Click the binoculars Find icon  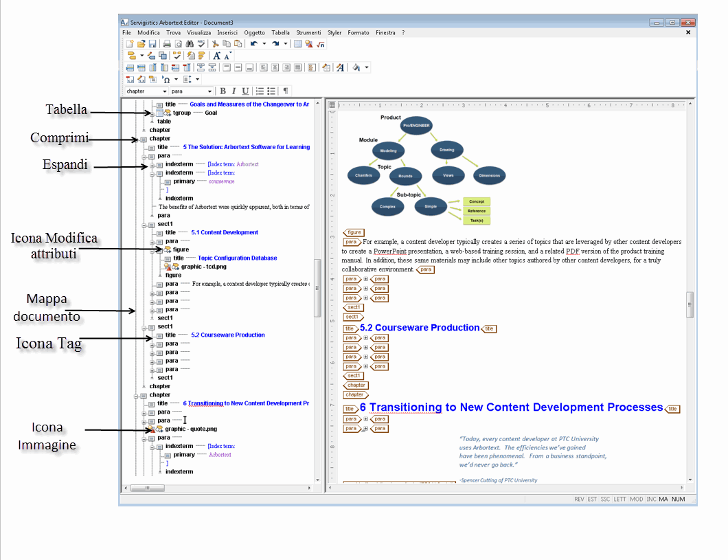(x=190, y=44)
